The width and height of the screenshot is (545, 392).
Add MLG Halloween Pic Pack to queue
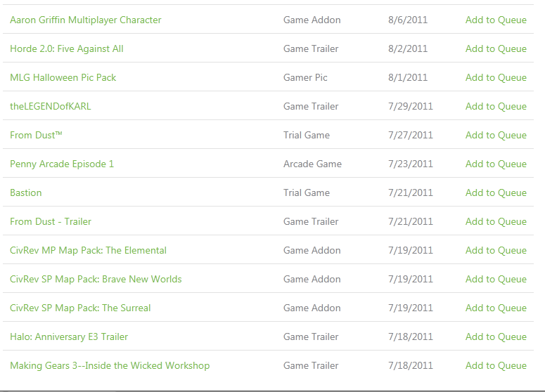point(496,78)
